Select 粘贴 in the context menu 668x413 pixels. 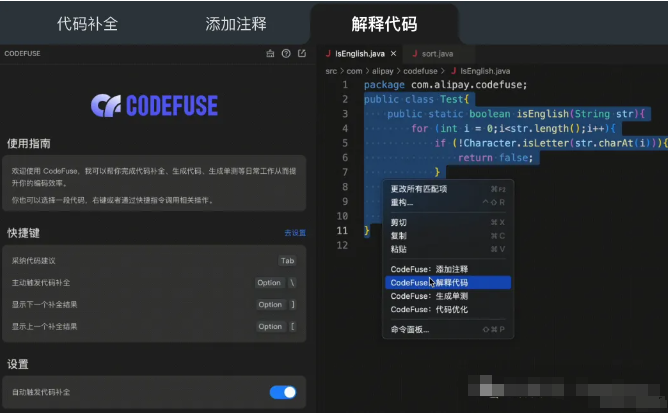tap(448, 249)
